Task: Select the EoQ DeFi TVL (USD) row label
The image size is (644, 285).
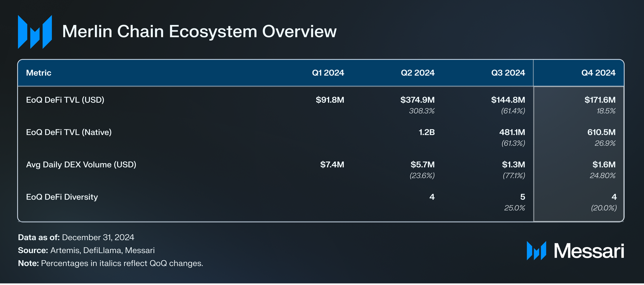Action: click(x=65, y=100)
